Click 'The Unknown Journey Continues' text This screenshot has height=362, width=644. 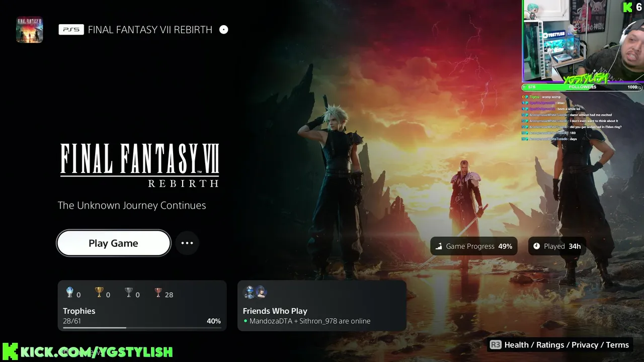tap(132, 205)
